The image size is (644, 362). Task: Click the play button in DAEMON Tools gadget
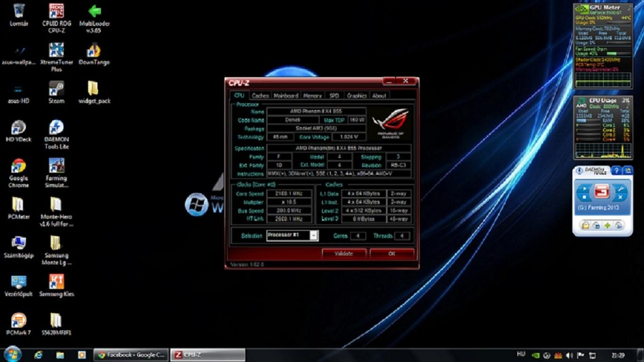pyautogui.click(x=584, y=188)
